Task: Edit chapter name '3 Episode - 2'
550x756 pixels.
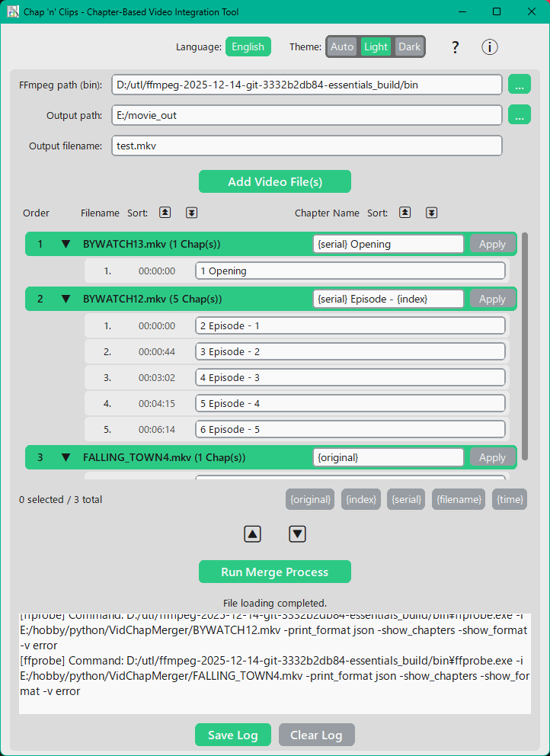Action: pyautogui.click(x=350, y=352)
